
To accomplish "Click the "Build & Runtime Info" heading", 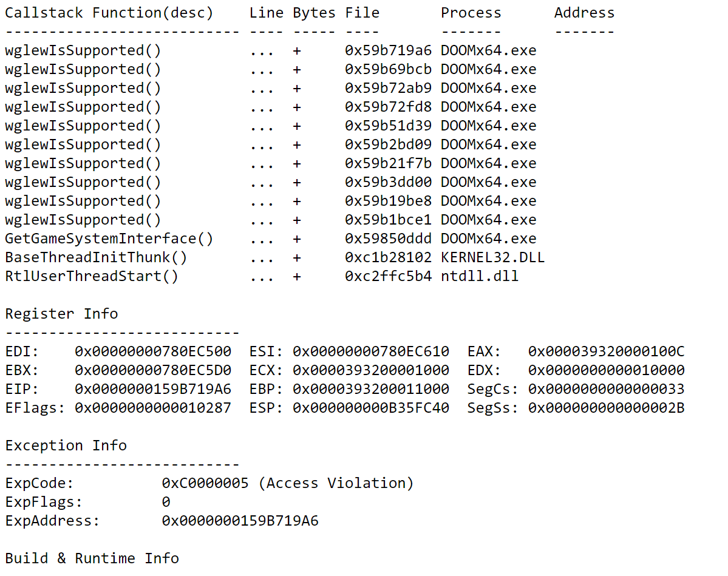I will coord(92,558).
